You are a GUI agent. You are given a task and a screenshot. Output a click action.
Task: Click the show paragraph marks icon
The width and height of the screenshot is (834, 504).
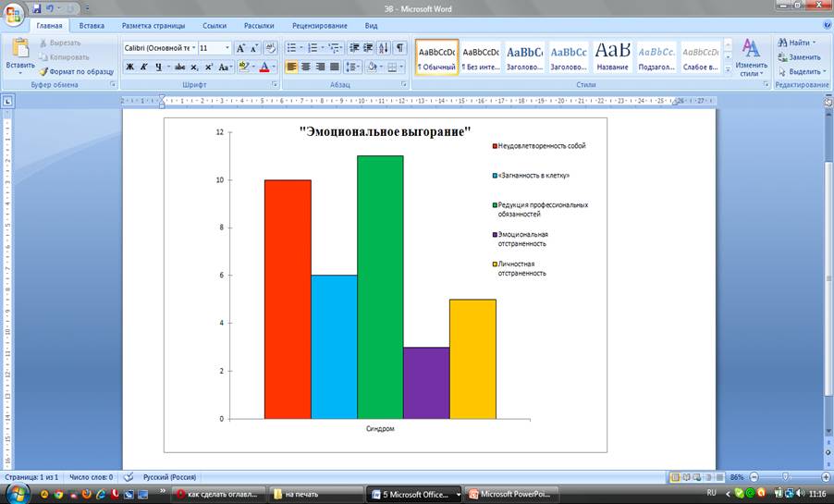[399, 48]
